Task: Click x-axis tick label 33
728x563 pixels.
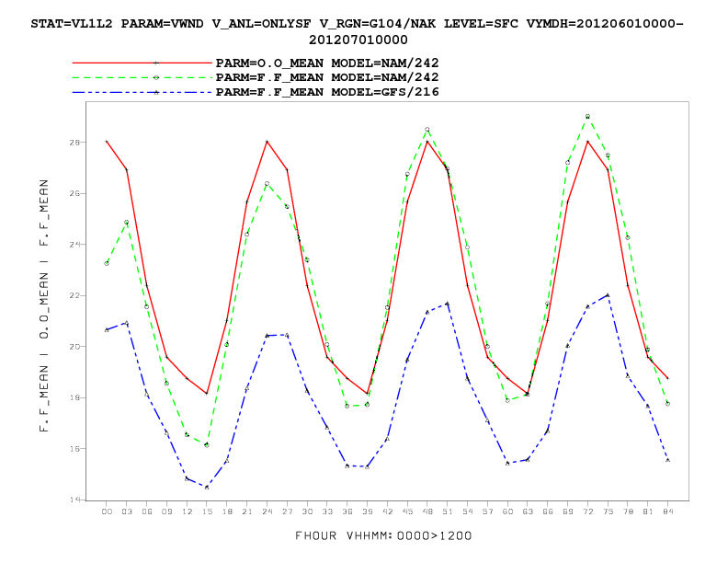Action: [x=327, y=511]
